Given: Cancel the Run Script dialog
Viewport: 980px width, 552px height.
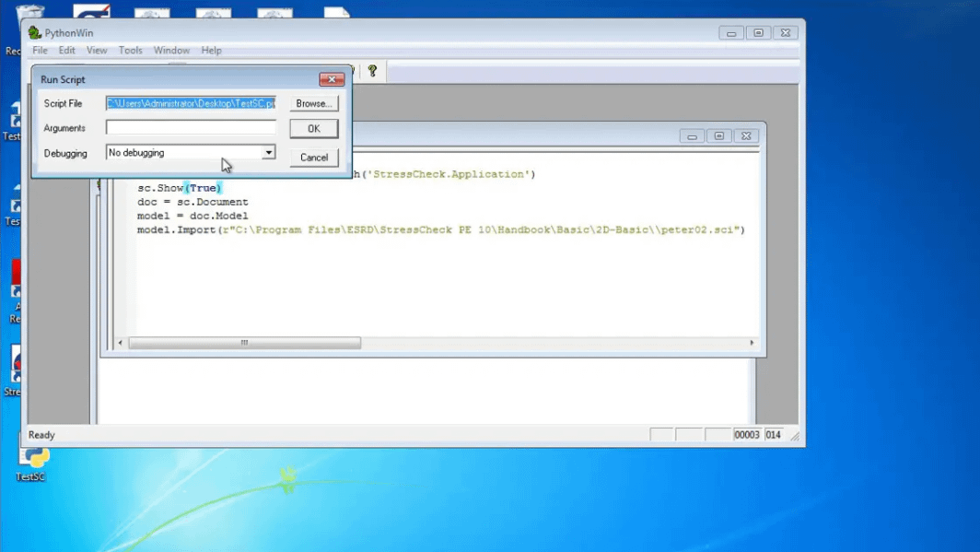Looking at the screenshot, I should click(313, 158).
